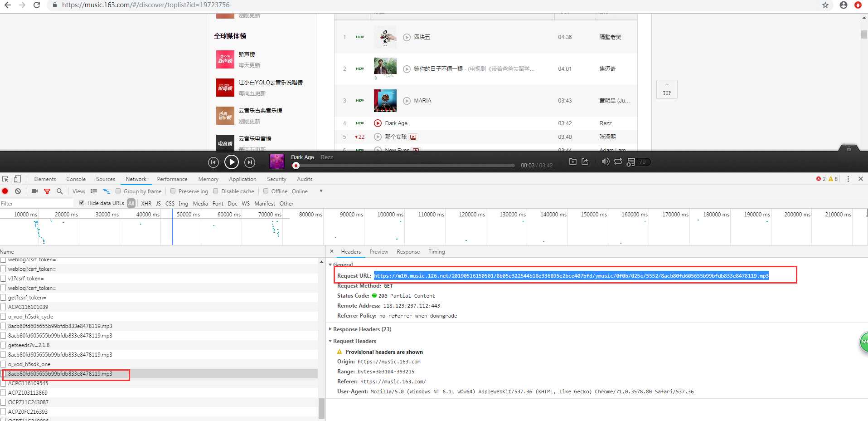
Task: Tick checkbox for ACPG116101039 request
Action: point(3,307)
